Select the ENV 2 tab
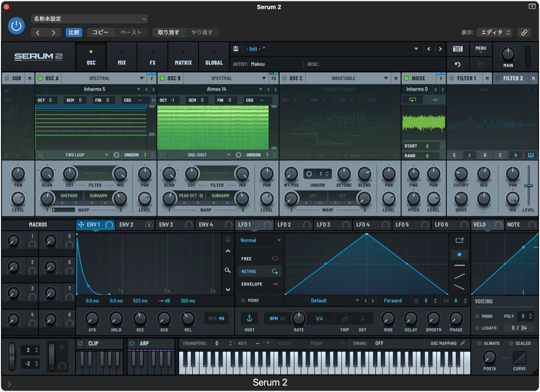This screenshot has width=540, height=392. tap(127, 224)
